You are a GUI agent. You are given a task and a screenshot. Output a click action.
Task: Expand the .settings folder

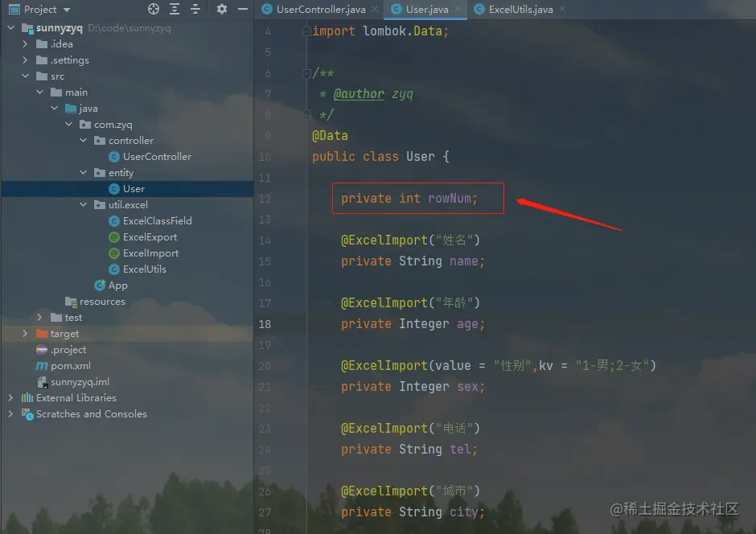[x=25, y=60]
